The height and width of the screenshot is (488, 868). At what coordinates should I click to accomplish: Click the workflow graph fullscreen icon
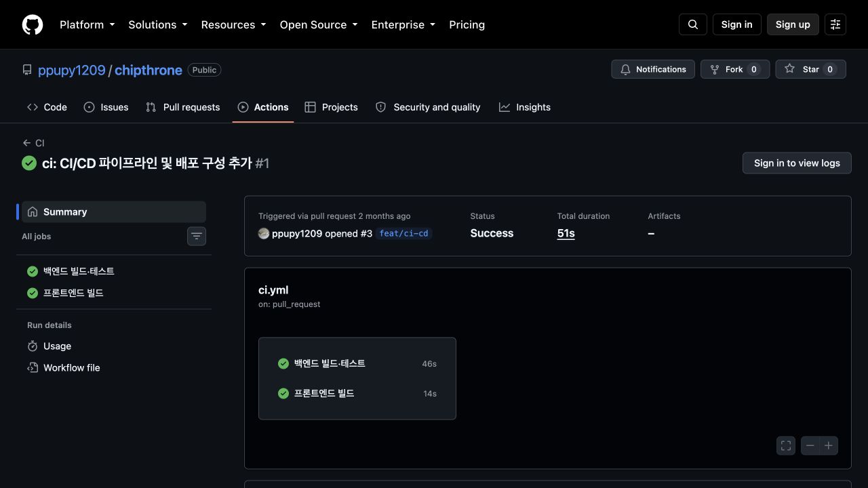786,445
